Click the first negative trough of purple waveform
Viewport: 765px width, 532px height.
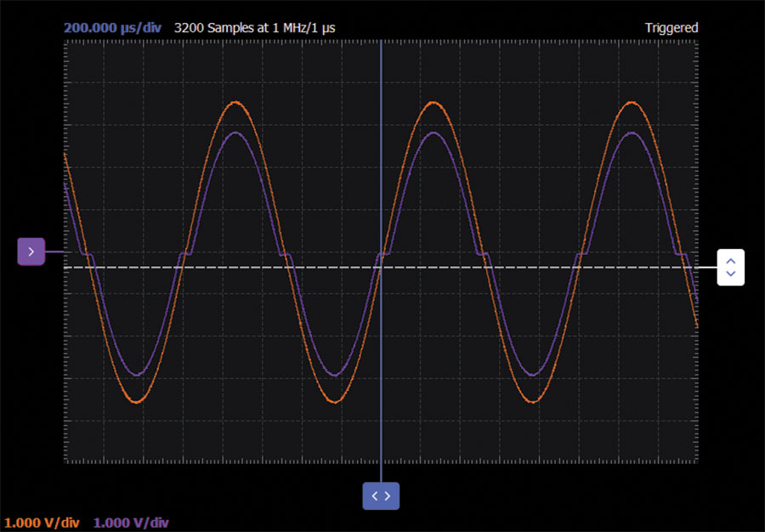click(139, 375)
